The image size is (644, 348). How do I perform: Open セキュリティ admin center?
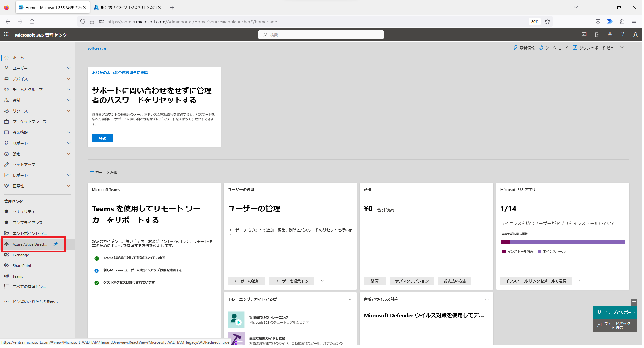pyautogui.click(x=24, y=212)
